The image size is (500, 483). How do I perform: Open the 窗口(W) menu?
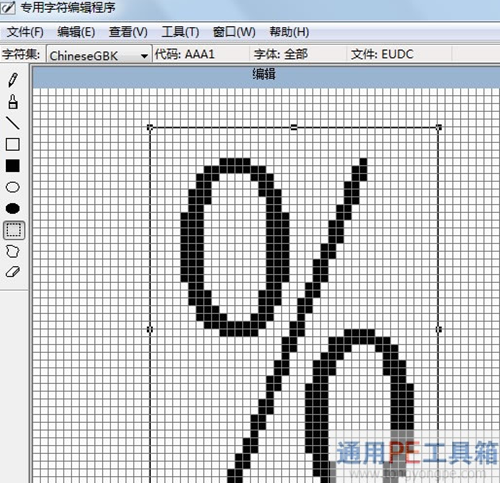[234, 32]
